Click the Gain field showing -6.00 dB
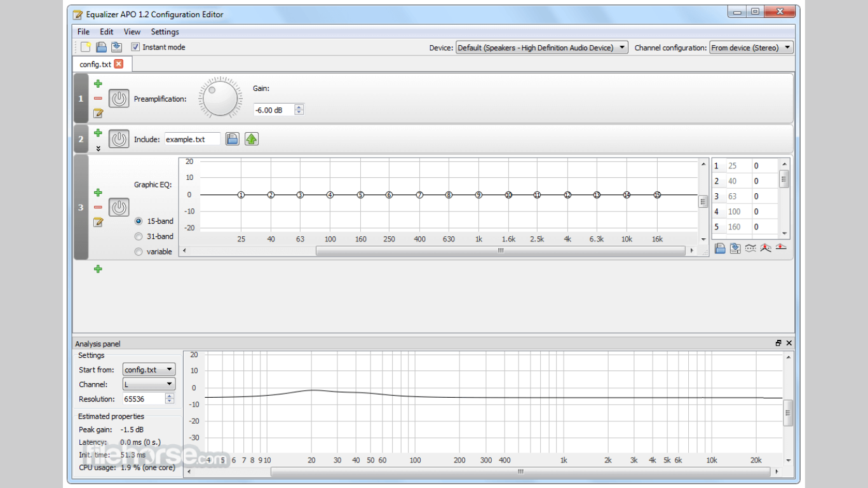 [x=274, y=110]
